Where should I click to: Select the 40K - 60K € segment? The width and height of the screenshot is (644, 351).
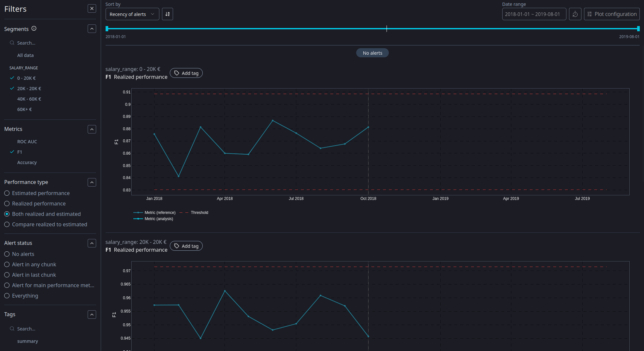point(29,99)
